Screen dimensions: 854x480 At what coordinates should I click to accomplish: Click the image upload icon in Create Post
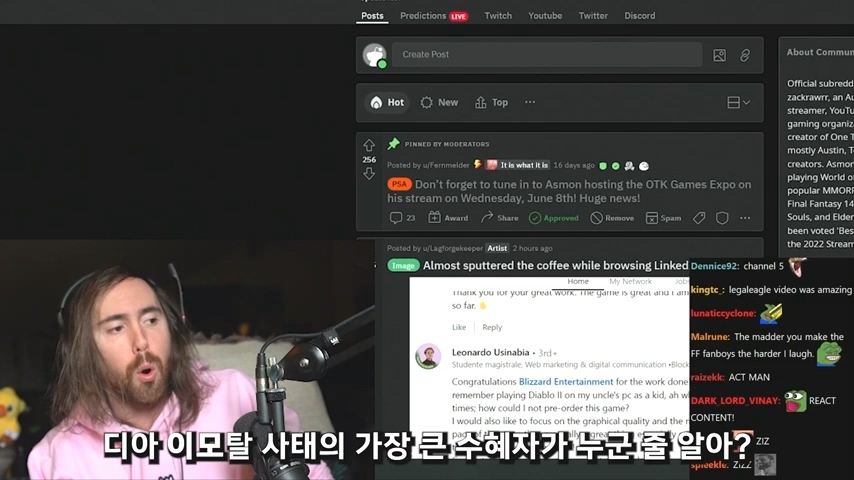(719, 55)
